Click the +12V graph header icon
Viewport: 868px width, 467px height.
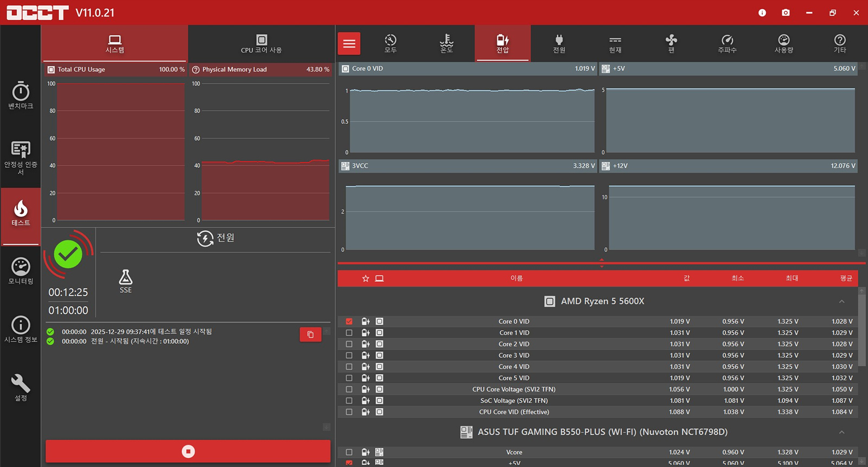(x=605, y=166)
